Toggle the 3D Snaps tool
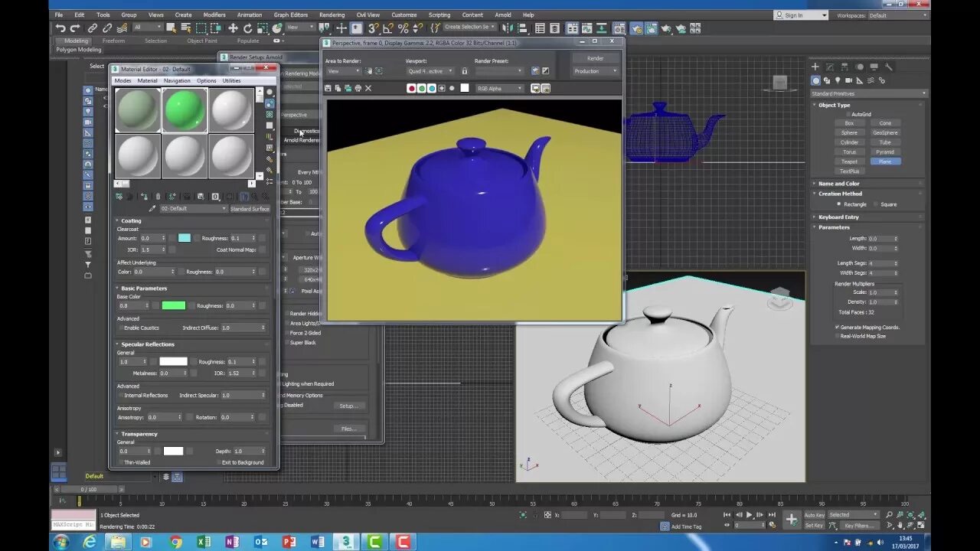This screenshot has width=980, height=551. [374, 28]
